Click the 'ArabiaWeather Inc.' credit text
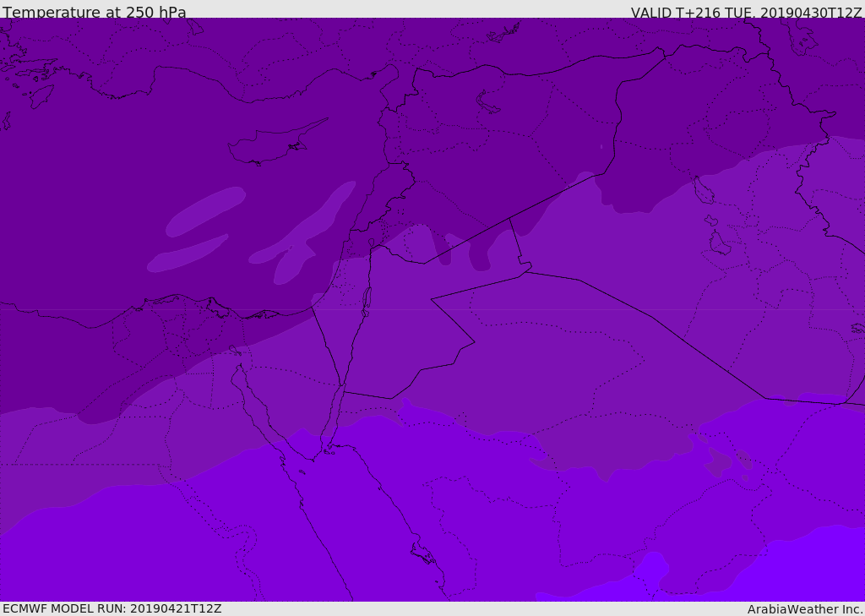865x616 pixels. (x=805, y=609)
